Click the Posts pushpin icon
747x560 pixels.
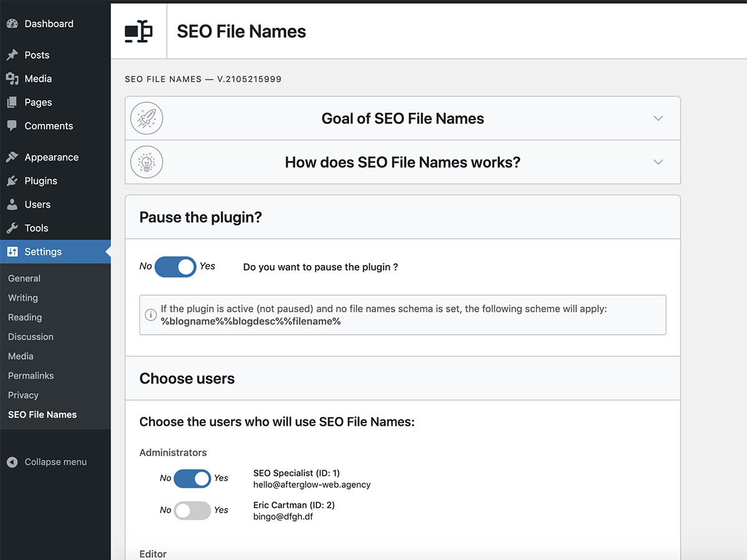[x=12, y=55]
